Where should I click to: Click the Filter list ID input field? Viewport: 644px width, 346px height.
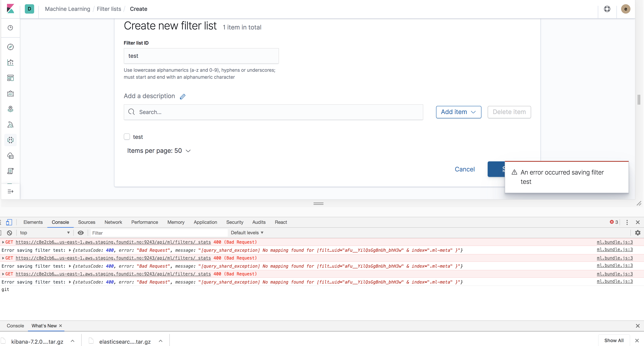201,56
